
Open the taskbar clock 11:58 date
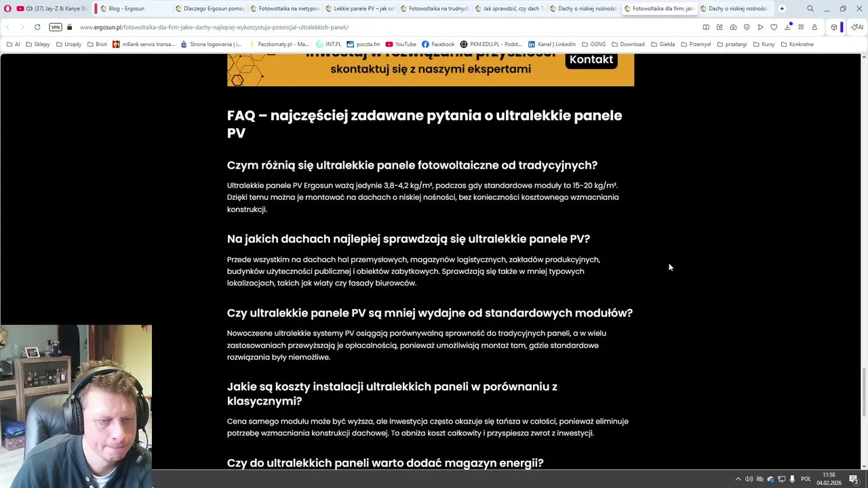click(x=829, y=479)
